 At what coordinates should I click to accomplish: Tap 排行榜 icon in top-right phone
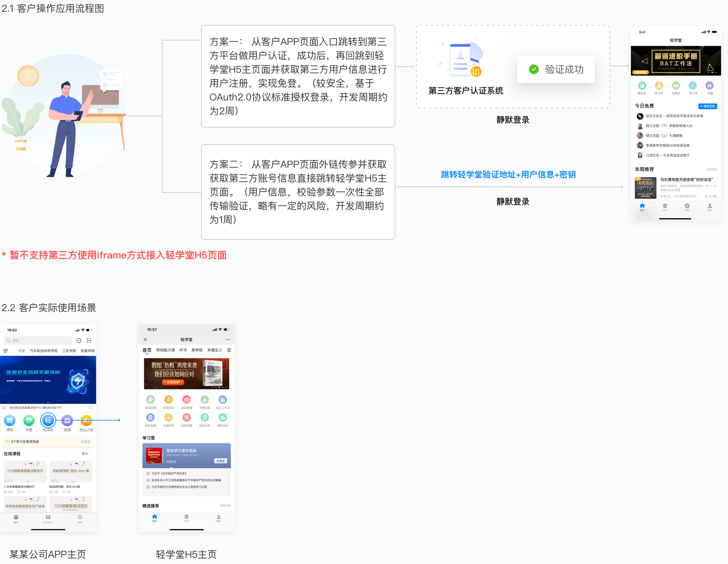(693, 85)
